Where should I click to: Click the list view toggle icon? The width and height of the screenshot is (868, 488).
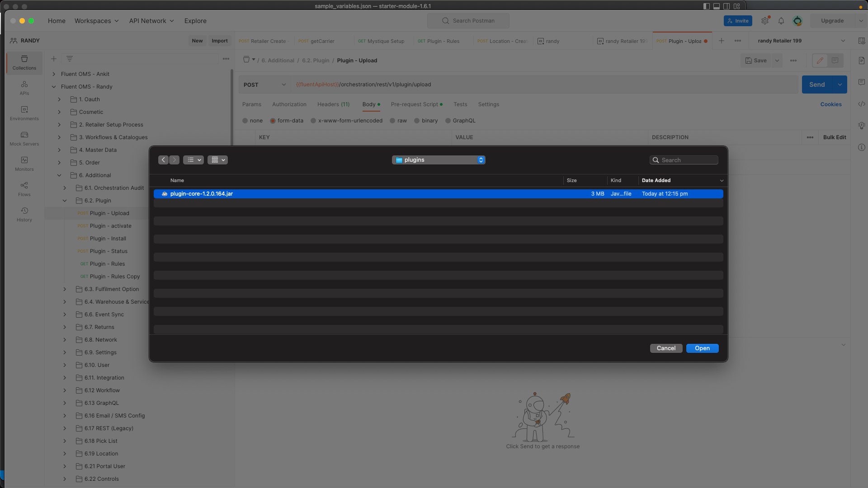pos(191,160)
